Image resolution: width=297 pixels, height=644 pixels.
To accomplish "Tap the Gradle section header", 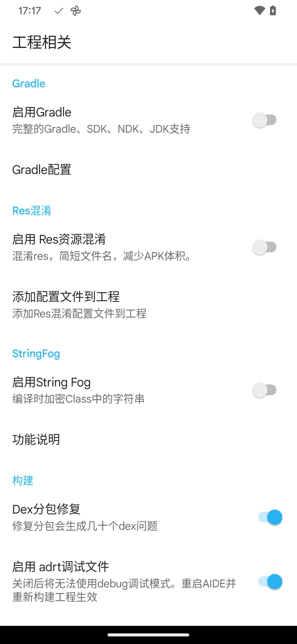I will (x=28, y=83).
